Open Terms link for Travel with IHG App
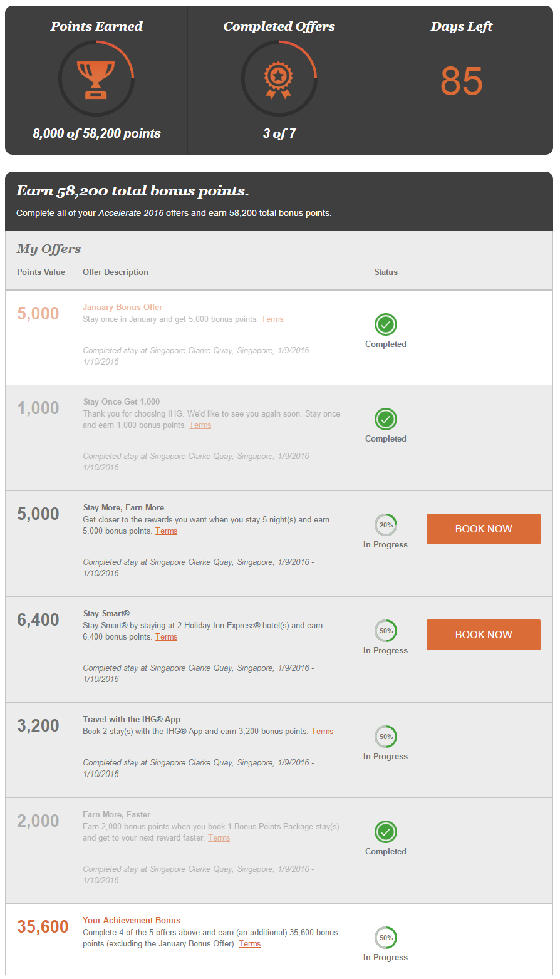 click(322, 732)
